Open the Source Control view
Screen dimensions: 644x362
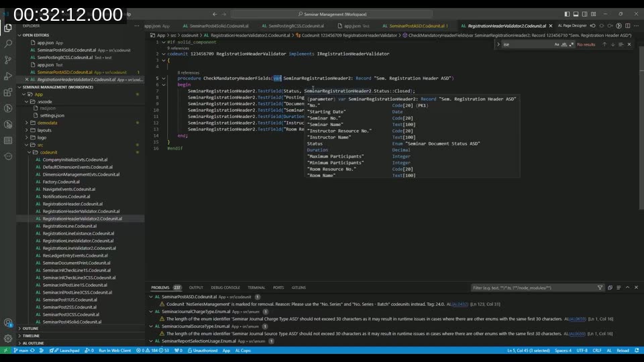click(x=8, y=60)
